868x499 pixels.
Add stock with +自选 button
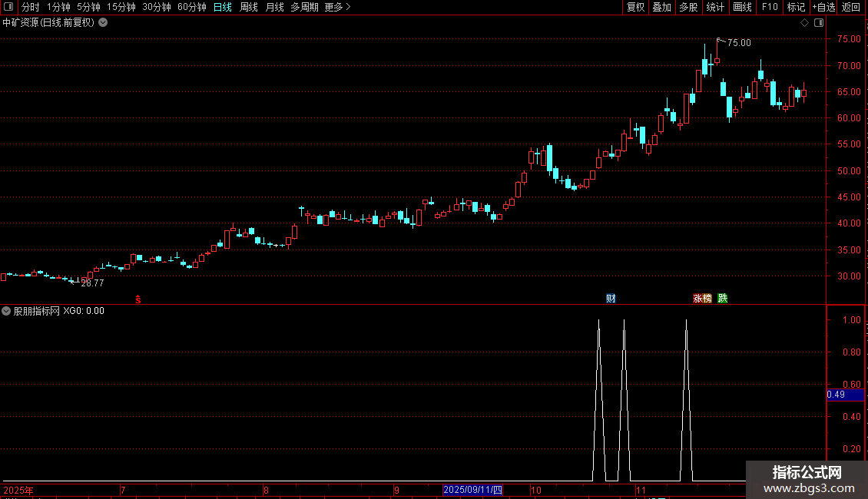point(823,7)
